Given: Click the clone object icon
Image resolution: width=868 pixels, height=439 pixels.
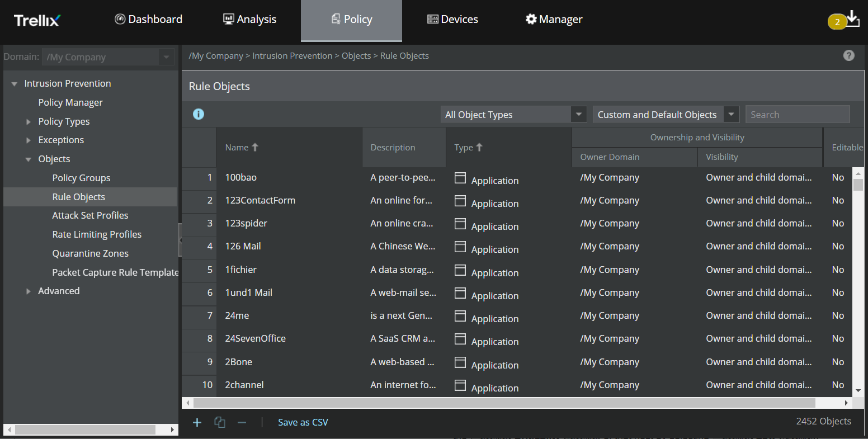Looking at the screenshot, I should pos(220,422).
